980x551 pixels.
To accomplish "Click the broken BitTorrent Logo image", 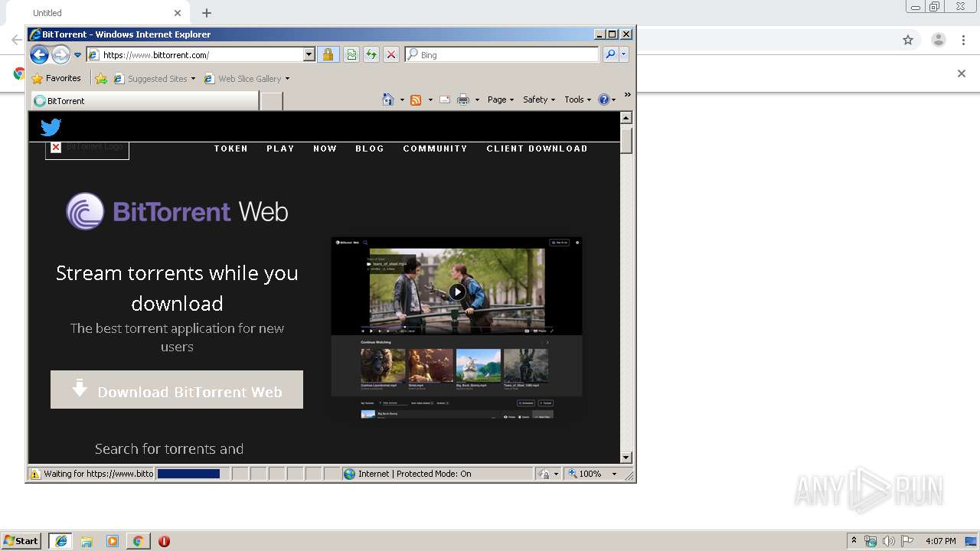I will pos(87,148).
